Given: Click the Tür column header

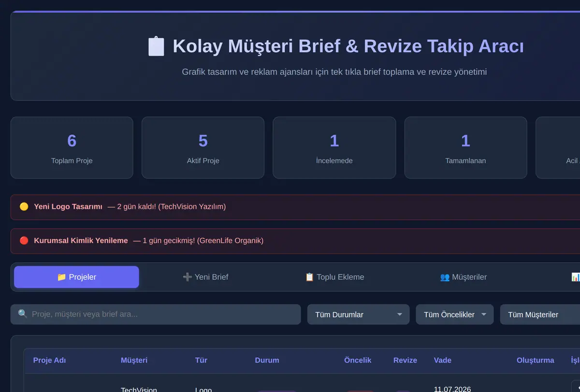Looking at the screenshot, I should (201, 360).
